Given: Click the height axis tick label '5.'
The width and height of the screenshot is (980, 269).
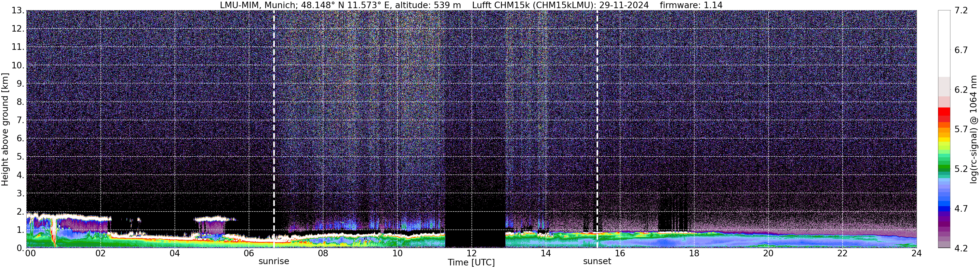Looking at the screenshot, I should click(20, 157).
